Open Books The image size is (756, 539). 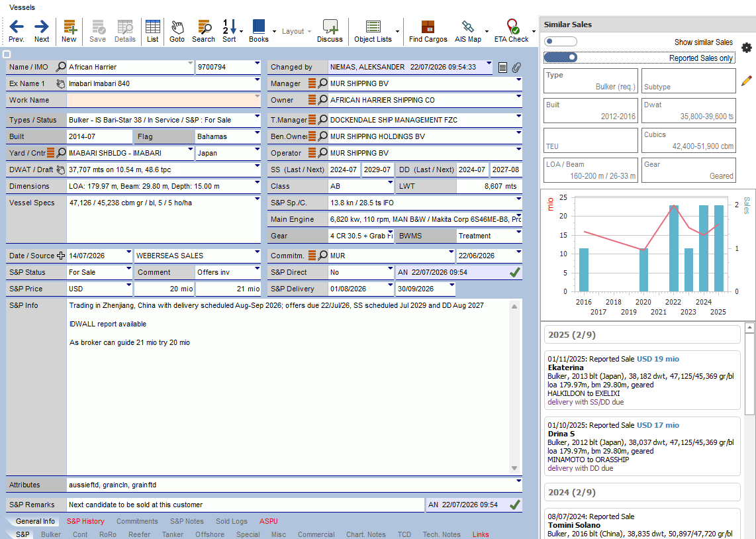tap(259, 31)
